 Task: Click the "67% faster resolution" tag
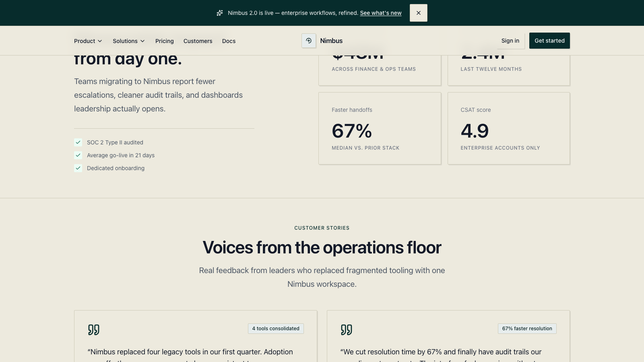click(527, 329)
